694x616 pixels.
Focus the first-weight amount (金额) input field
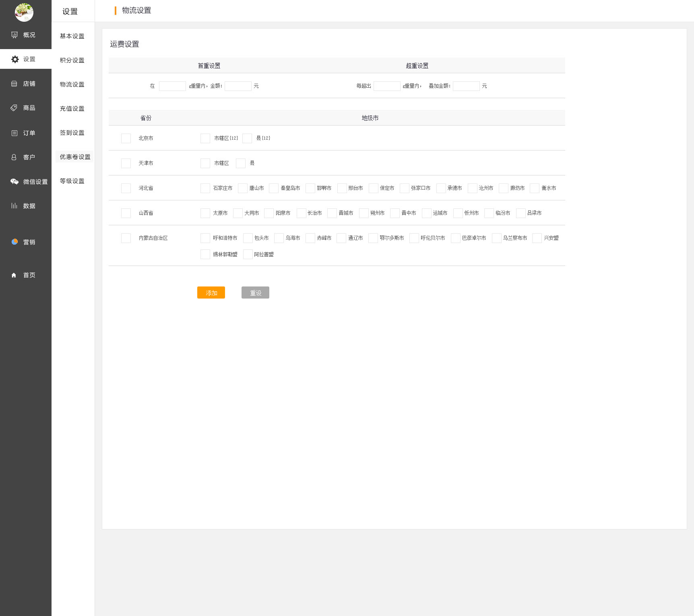tap(238, 86)
